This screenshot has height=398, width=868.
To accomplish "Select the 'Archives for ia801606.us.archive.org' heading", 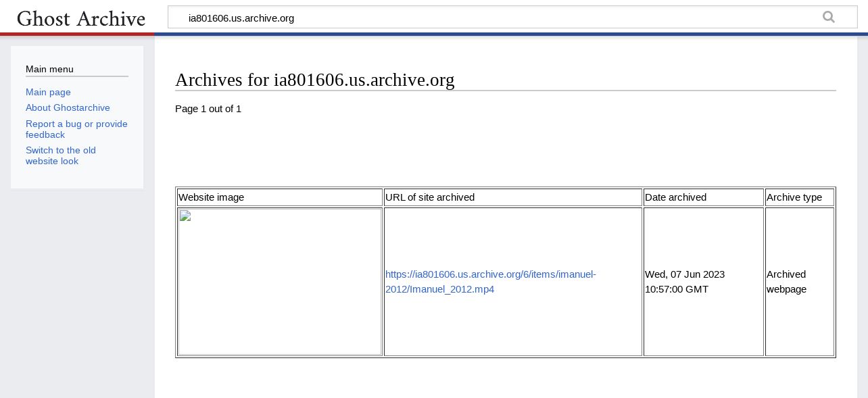I will click(x=314, y=80).
